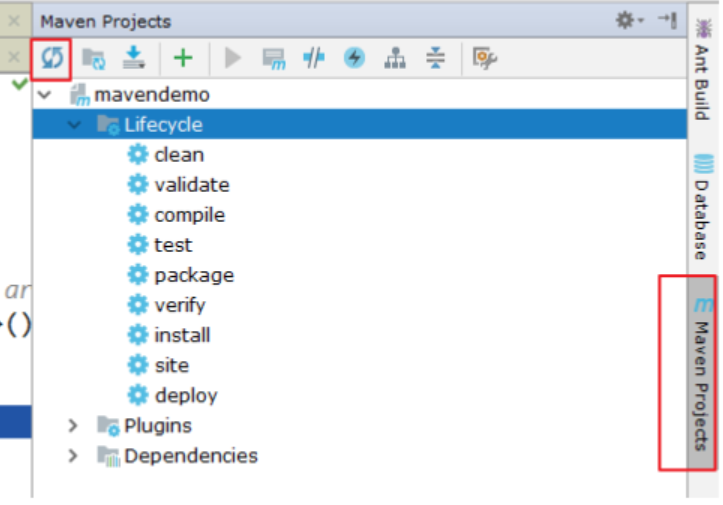Toggle Skip Tests Mode lightning icon

354,58
